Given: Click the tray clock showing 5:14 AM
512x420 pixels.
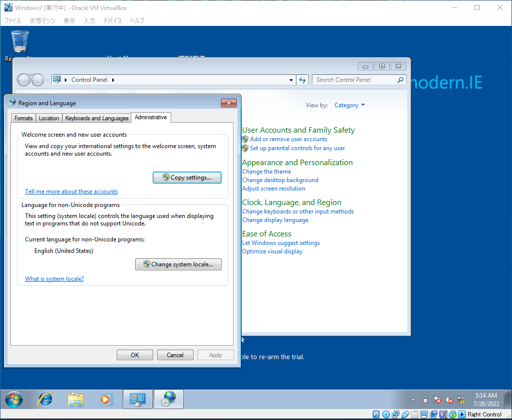Looking at the screenshot, I should (x=486, y=400).
